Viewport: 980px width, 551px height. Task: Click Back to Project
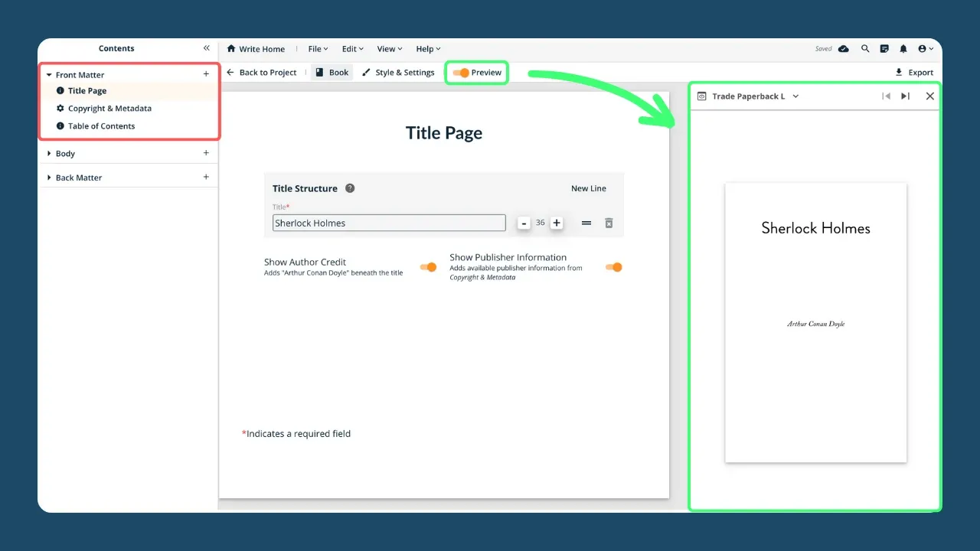tap(263, 72)
